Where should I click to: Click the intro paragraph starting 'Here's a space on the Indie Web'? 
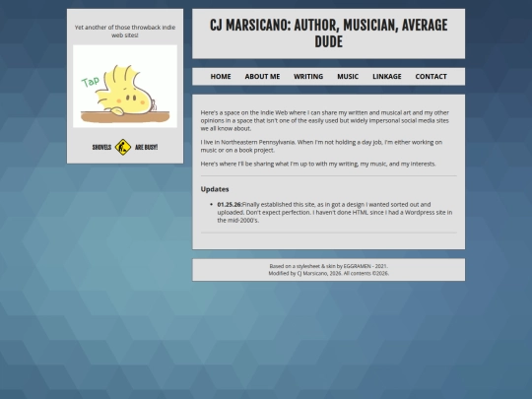click(325, 120)
